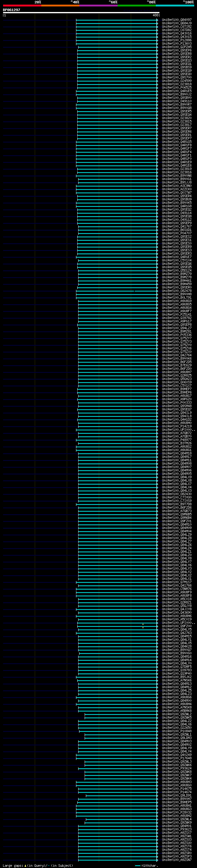The height and width of the screenshot is (868, 197).
Task: Click the green ~80% identity legend bar
Action: pyautogui.click(x=137, y=6)
